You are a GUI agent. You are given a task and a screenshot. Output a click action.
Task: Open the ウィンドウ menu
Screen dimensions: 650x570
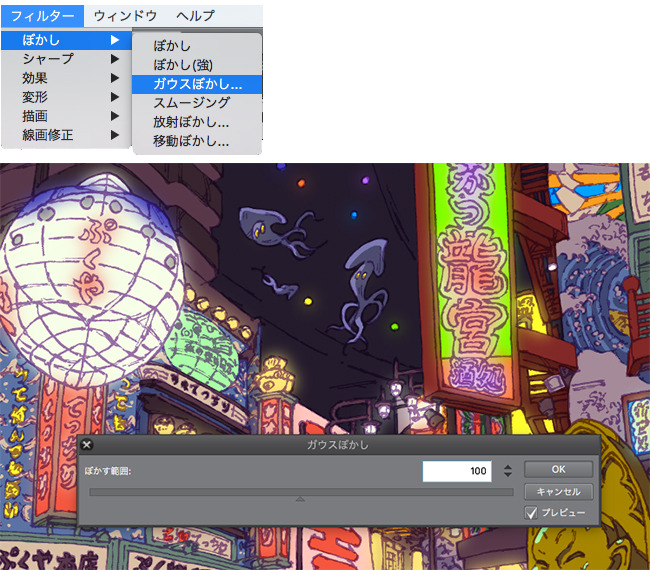(125, 16)
